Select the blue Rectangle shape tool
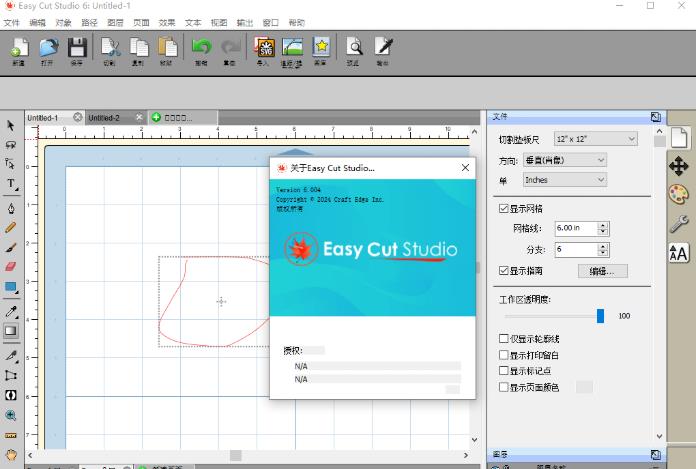The height and width of the screenshot is (469, 696). click(11, 287)
